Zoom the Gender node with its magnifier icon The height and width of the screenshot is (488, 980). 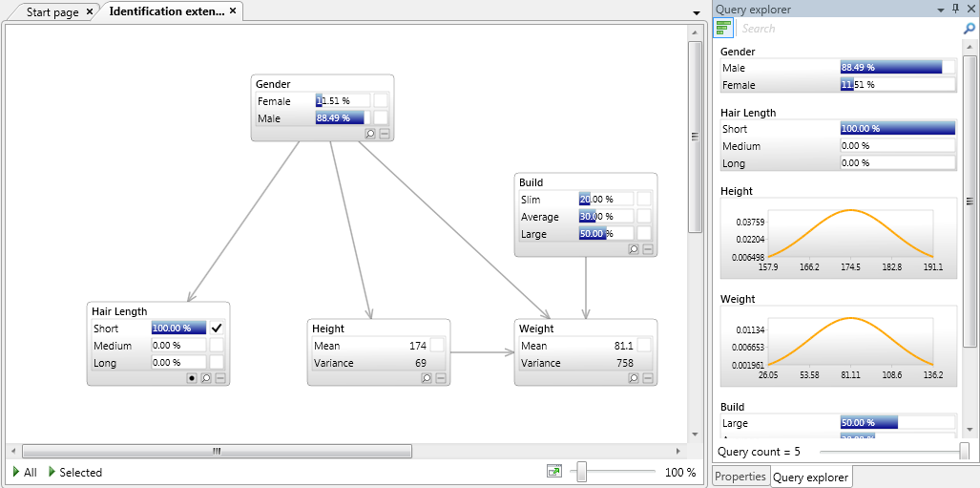click(370, 134)
